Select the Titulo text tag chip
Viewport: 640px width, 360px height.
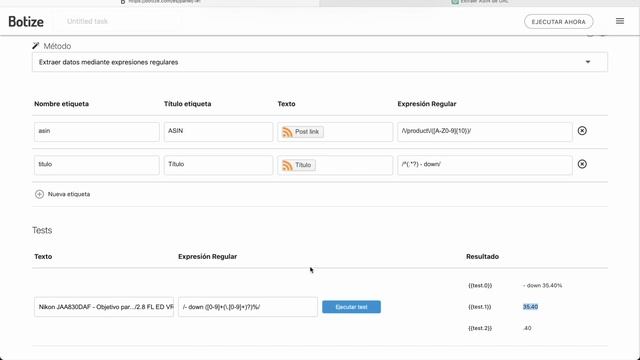click(x=298, y=165)
